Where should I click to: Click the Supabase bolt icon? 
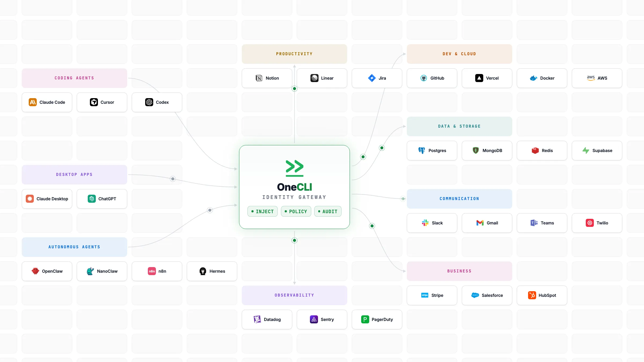586,150
